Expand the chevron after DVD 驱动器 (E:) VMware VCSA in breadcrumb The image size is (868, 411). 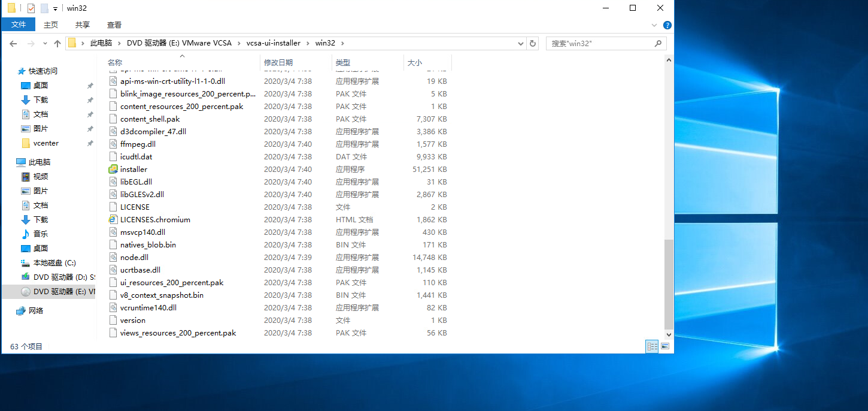pos(238,43)
